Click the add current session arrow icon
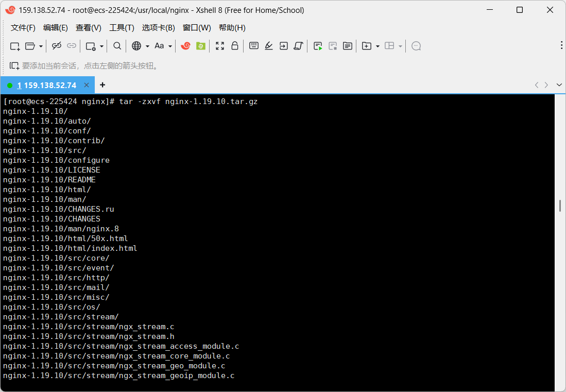Screen dimensions: 566x392 point(14,66)
